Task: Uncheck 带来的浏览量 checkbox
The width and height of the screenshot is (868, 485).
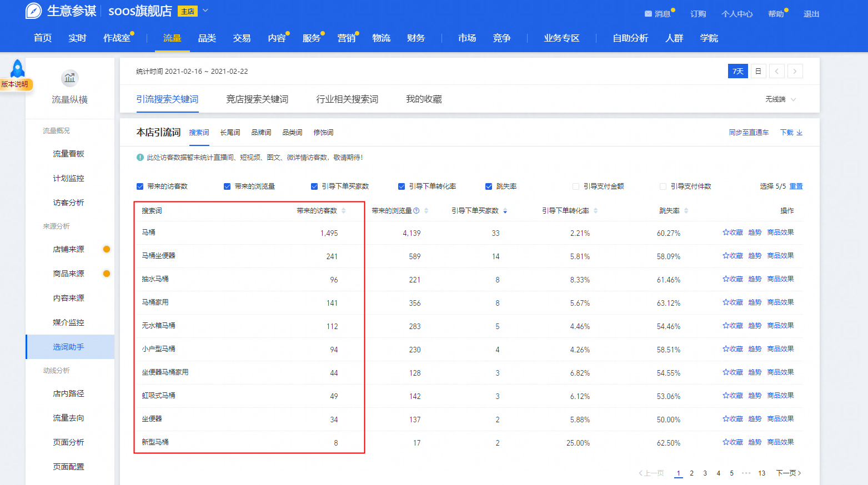Action: pos(227,186)
